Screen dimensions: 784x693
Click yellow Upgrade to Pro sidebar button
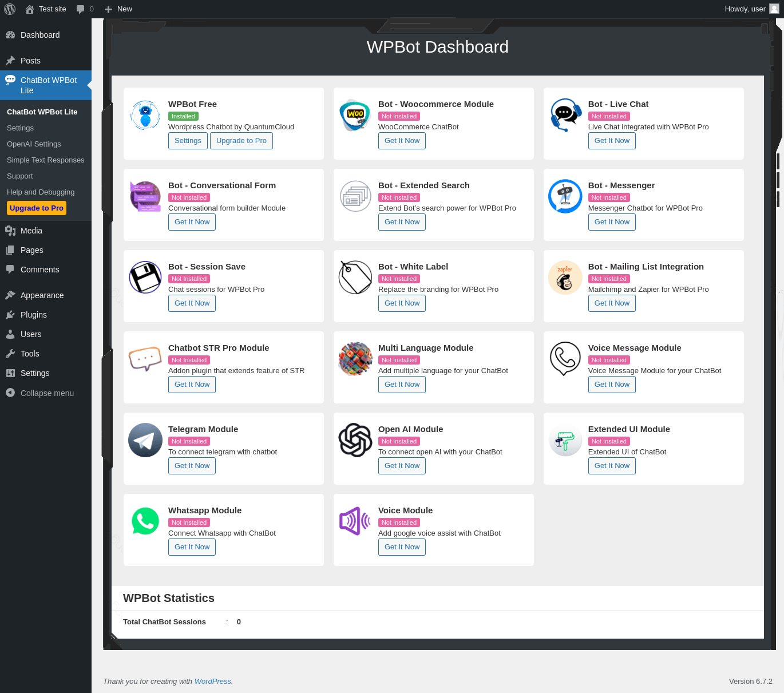coord(37,208)
